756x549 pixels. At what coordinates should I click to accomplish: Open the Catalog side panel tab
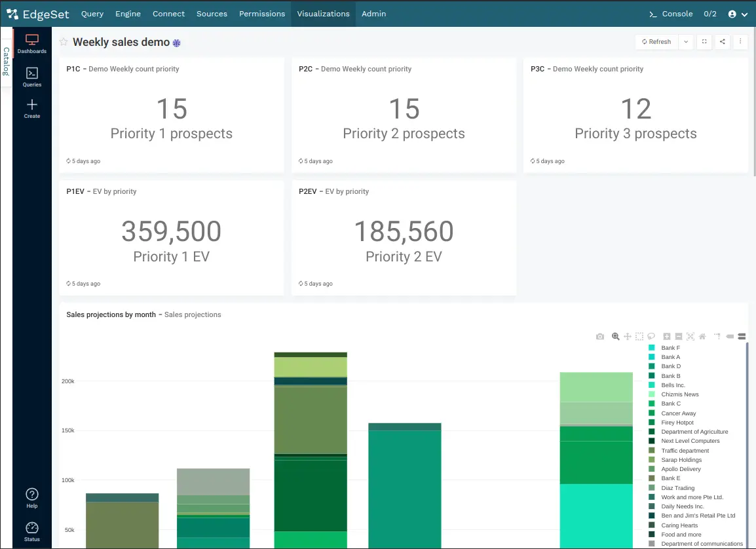[6, 62]
